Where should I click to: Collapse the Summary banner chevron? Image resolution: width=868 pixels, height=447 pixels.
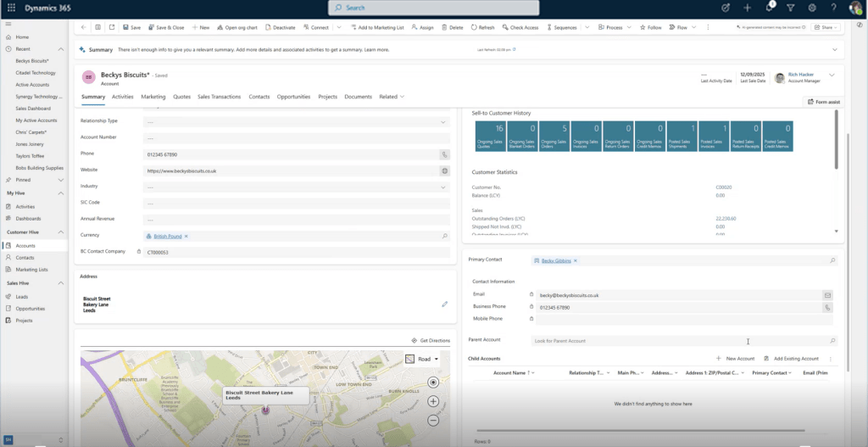point(835,50)
